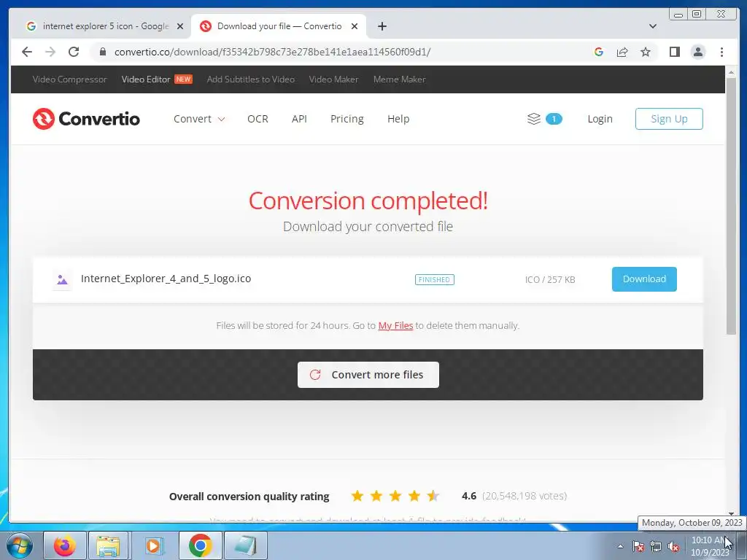Click Convert more files button

(368, 375)
